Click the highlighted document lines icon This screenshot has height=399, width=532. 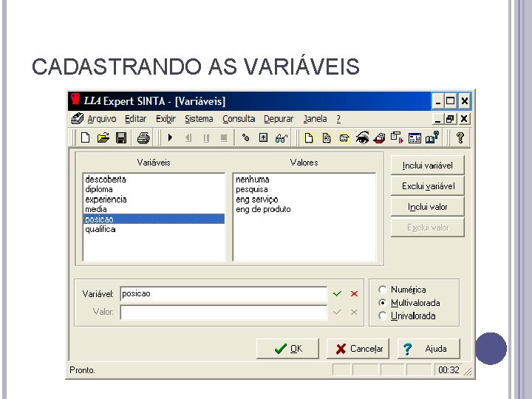tap(327, 137)
